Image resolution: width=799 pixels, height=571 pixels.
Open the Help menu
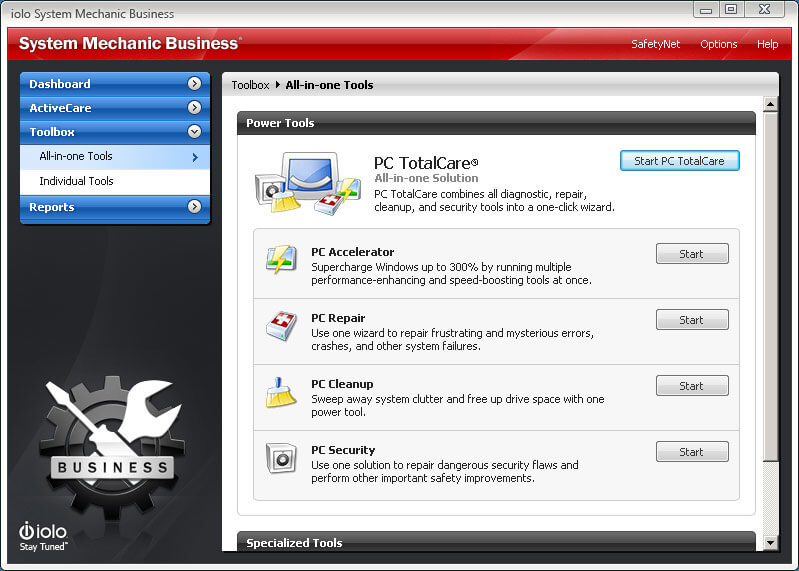767,44
